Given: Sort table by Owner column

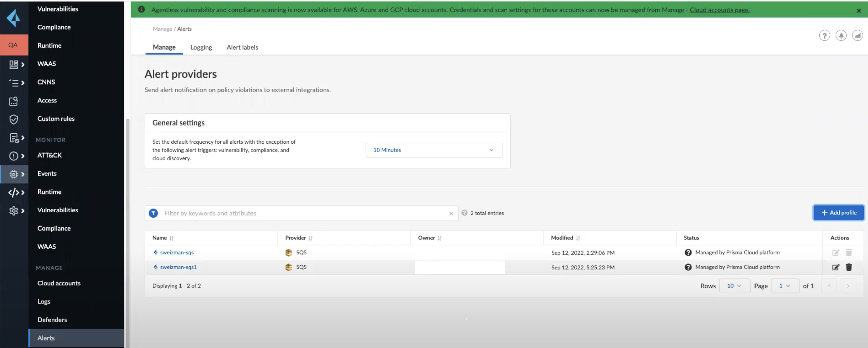Looking at the screenshot, I should tap(439, 238).
